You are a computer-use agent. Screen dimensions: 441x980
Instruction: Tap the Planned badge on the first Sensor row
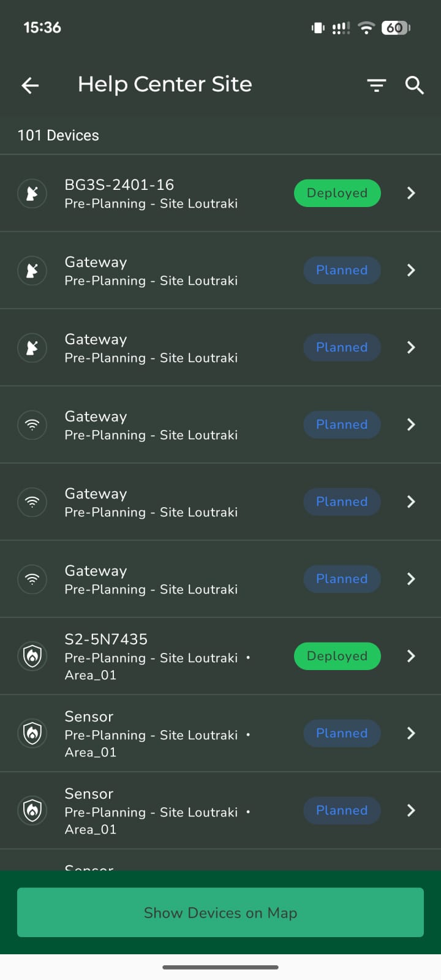pos(342,733)
